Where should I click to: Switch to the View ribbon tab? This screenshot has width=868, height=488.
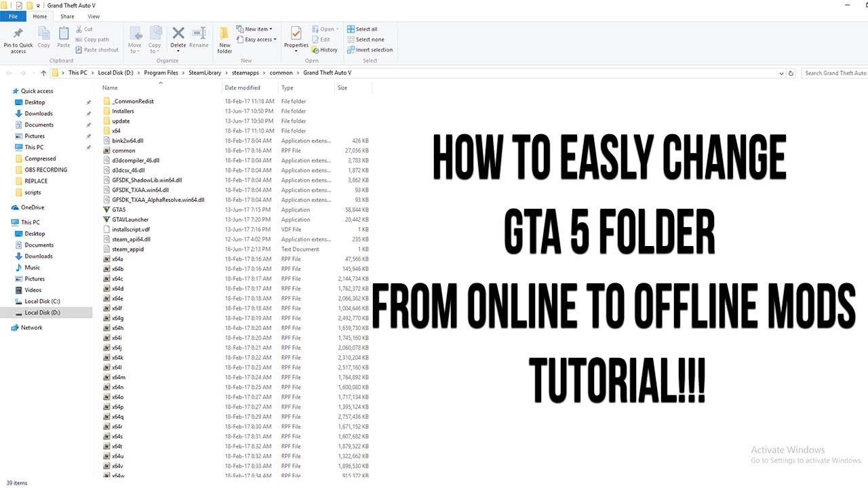pos(94,16)
